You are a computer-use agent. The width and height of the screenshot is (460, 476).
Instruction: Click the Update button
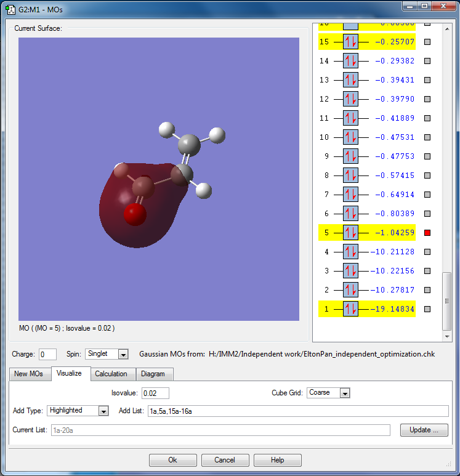pos(424,430)
